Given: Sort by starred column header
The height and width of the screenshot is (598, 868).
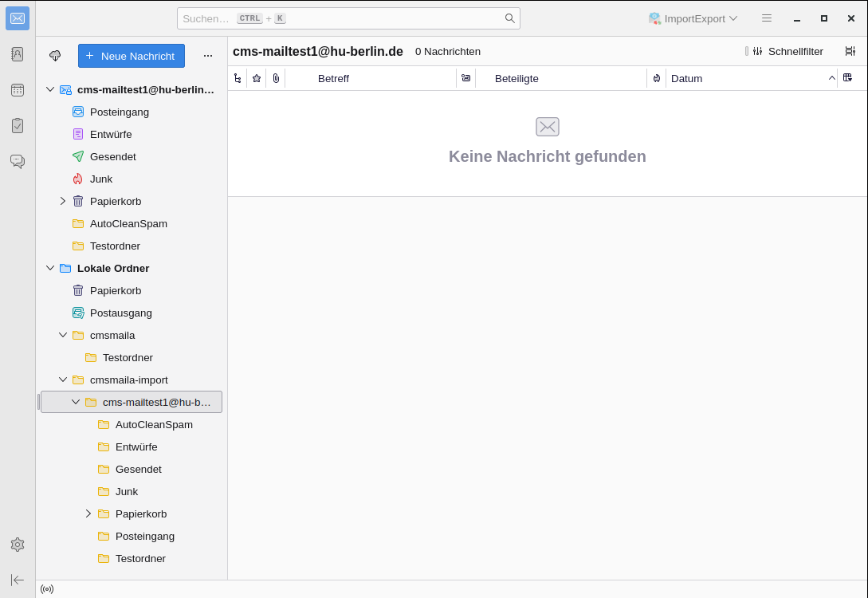Looking at the screenshot, I should coord(257,78).
